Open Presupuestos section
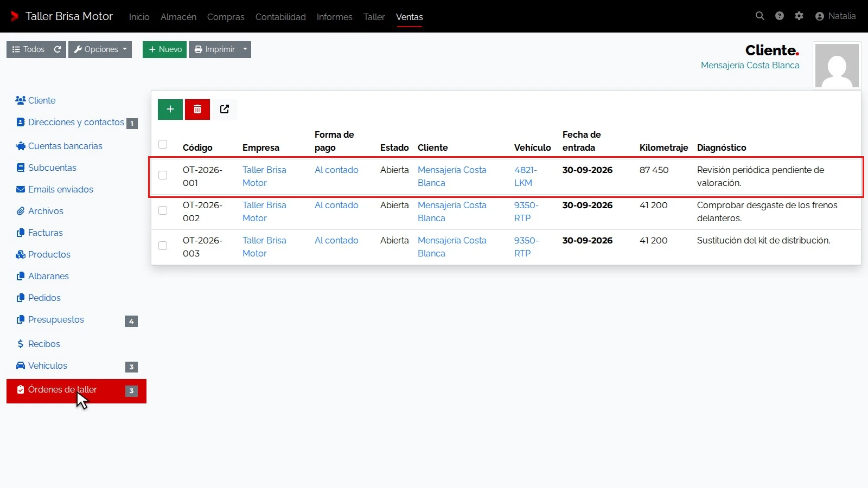This screenshot has width=868, height=488. click(x=76, y=320)
